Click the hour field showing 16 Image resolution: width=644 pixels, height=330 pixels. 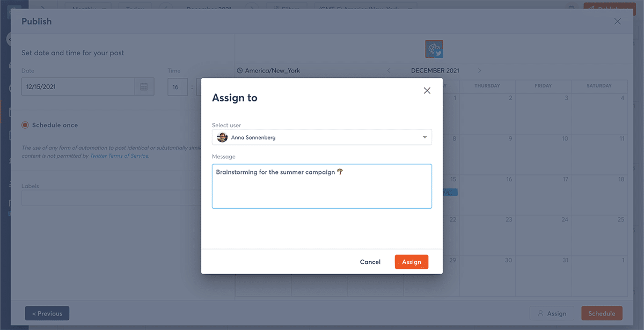click(177, 87)
